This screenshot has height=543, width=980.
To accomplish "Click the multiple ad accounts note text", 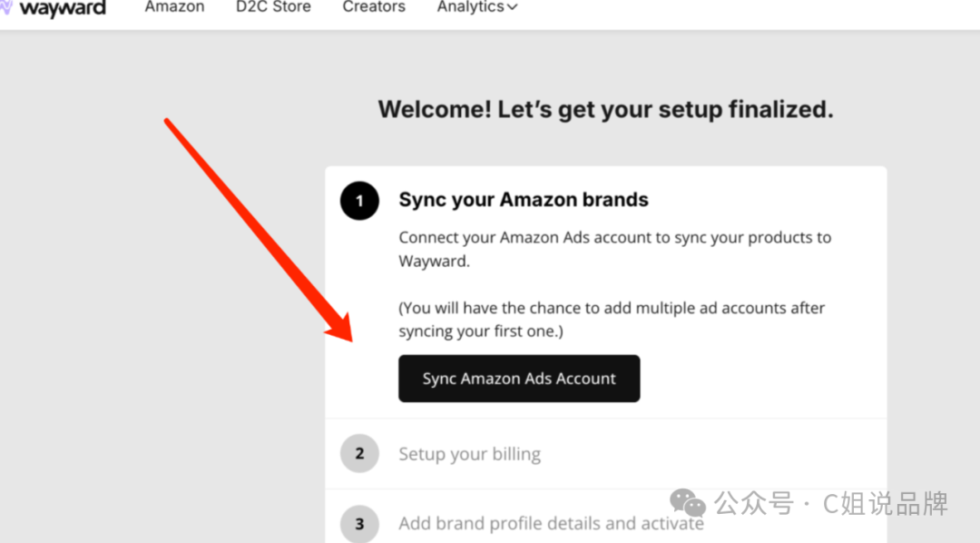I will point(611,319).
